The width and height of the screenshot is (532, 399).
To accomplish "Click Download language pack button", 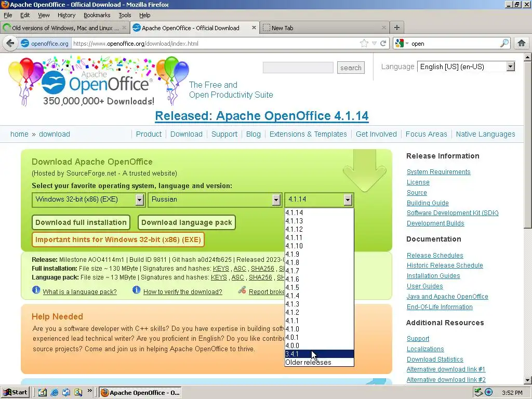I will click(x=187, y=222).
